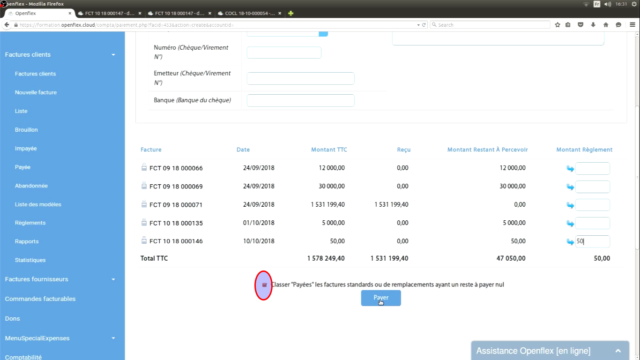
Task: Fill remaining amount arrow for FCT 09 18 000069
Action: point(570,187)
